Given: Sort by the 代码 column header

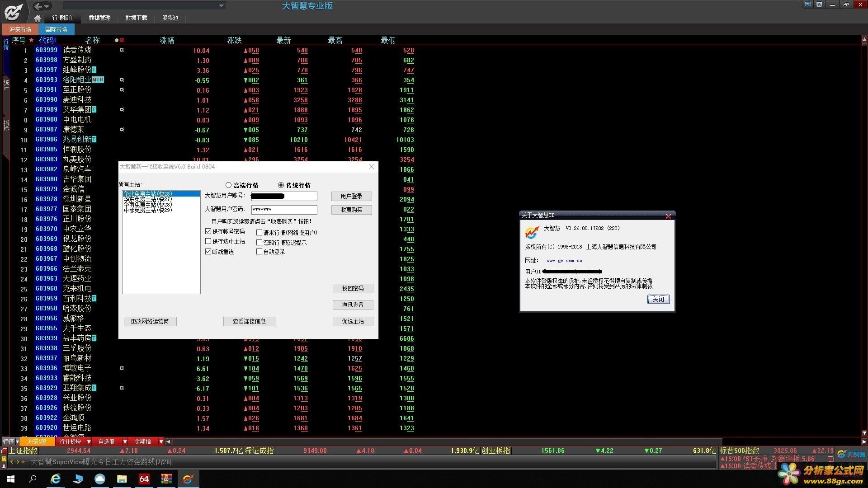Looking at the screenshot, I should coord(47,40).
